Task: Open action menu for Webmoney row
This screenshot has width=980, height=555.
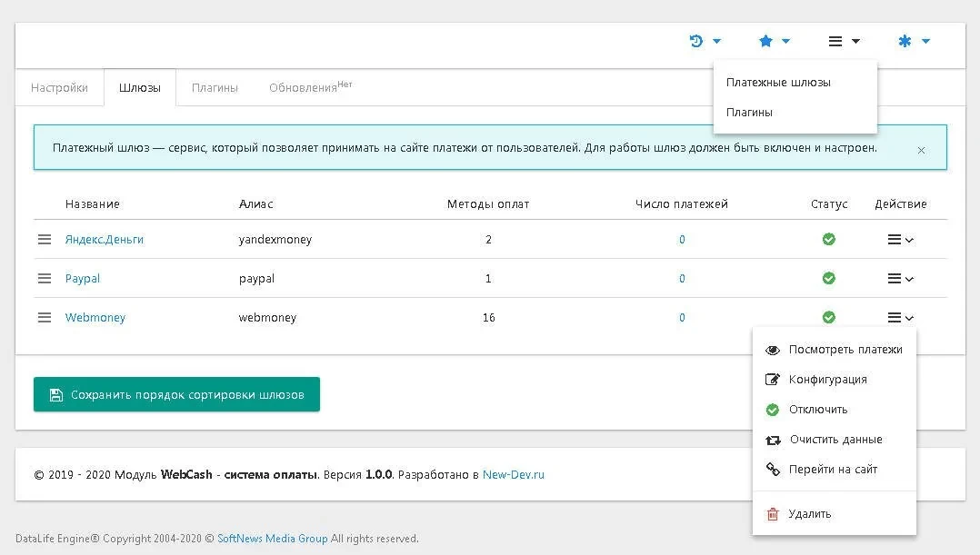Action: click(901, 318)
